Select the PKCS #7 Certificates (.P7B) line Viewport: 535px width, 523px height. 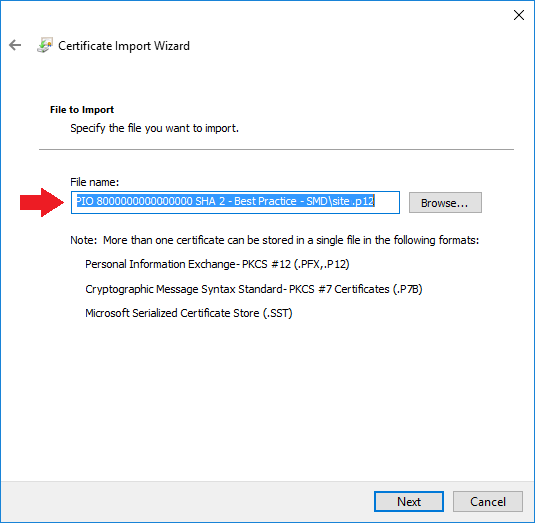(x=254, y=289)
